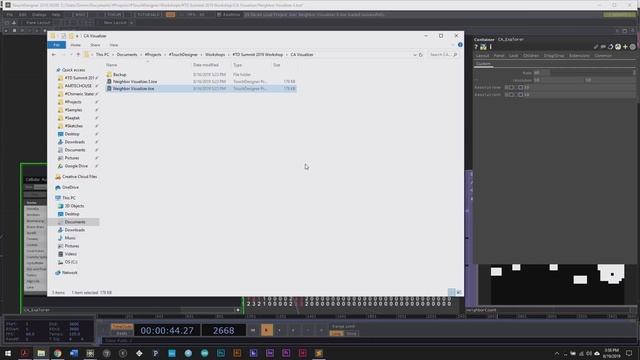Click the timeline reset-to-start button

click(253, 330)
